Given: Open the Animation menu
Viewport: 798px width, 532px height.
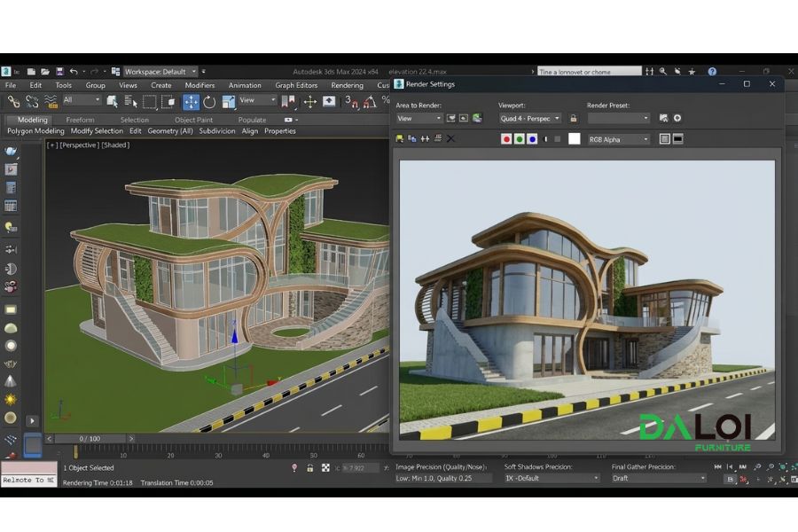Looking at the screenshot, I should point(245,85).
